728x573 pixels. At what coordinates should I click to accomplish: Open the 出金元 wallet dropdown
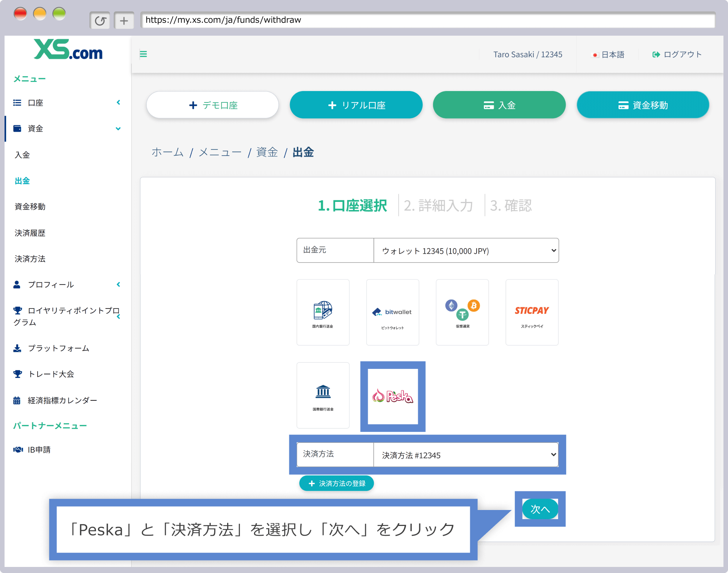click(466, 250)
